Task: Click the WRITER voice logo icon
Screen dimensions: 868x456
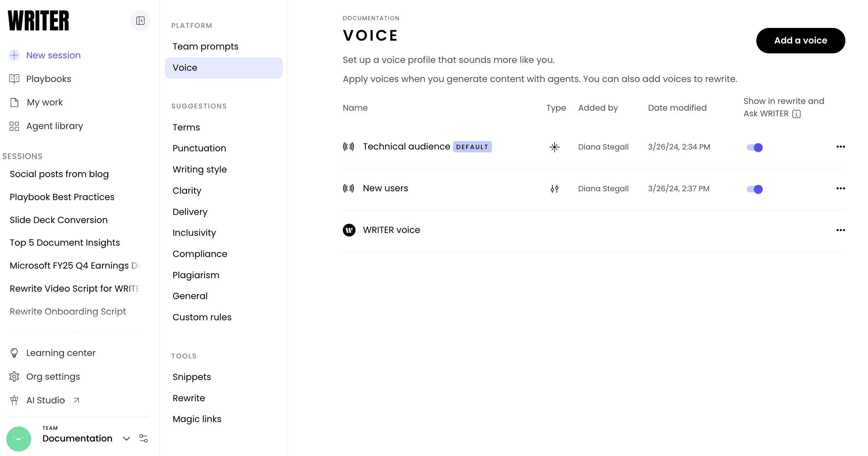Action: pyautogui.click(x=349, y=230)
